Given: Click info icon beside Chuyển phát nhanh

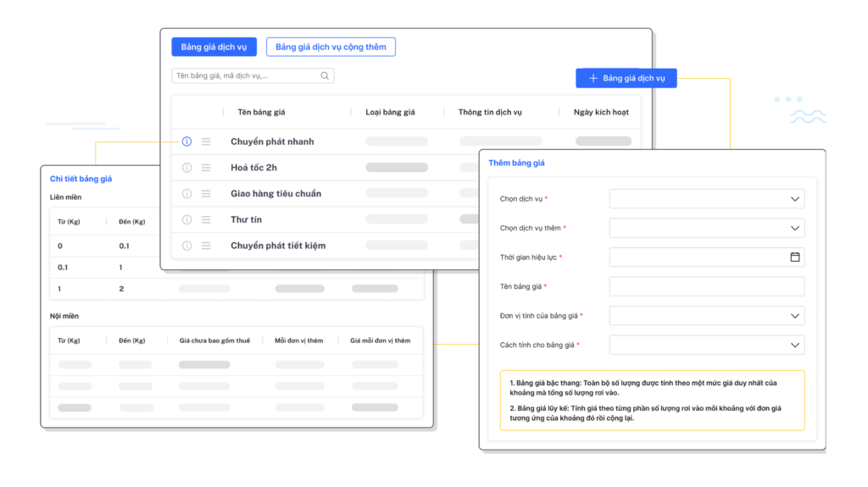Looking at the screenshot, I should [186, 141].
